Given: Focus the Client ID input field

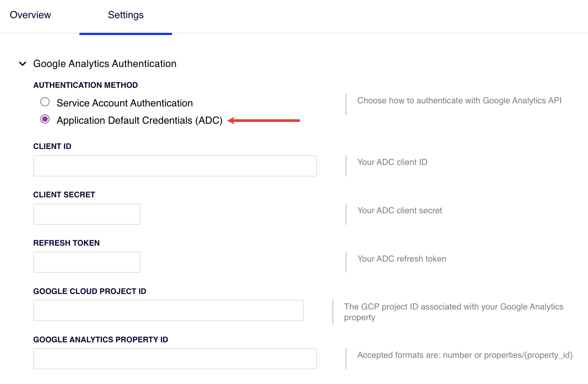Looking at the screenshot, I should click(175, 166).
